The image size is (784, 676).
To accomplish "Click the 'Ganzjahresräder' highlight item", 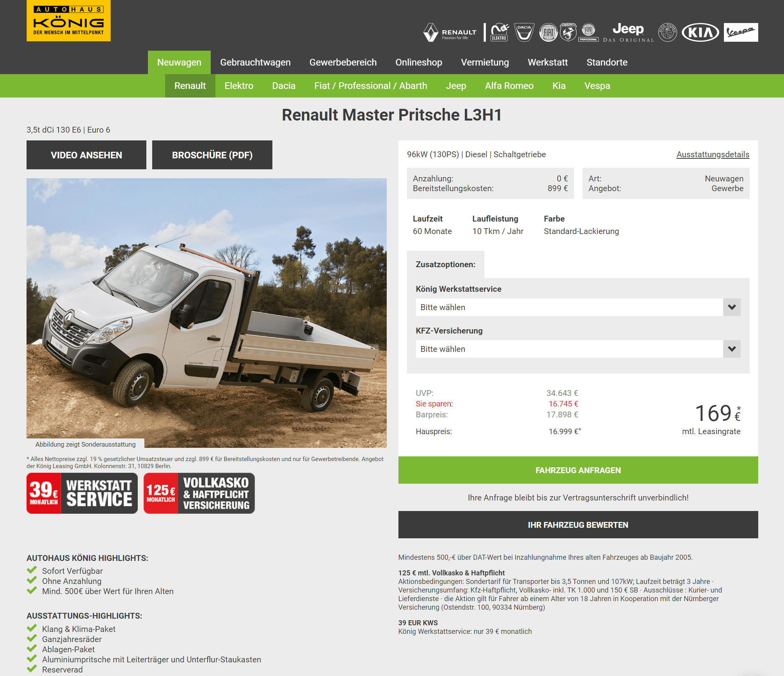I will (72, 639).
